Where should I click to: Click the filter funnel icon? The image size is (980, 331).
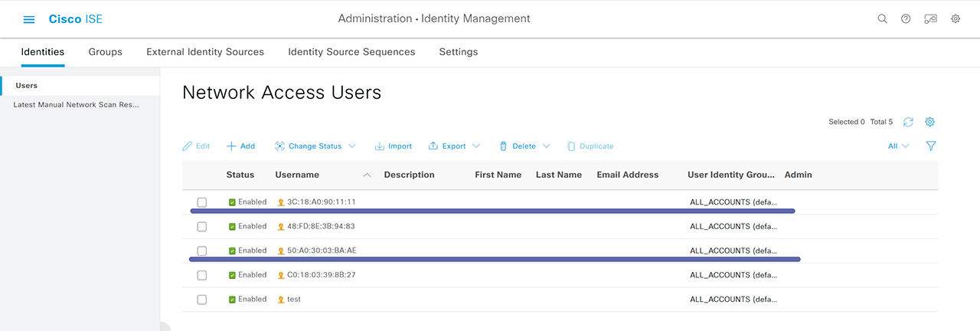click(931, 146)
